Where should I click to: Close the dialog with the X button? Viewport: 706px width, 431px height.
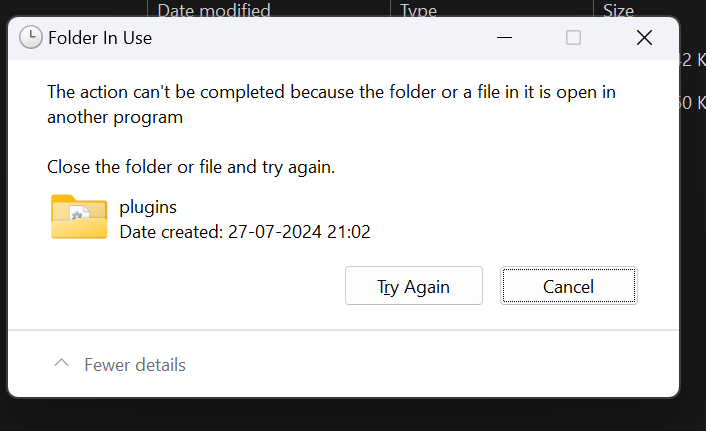point(644,38)
